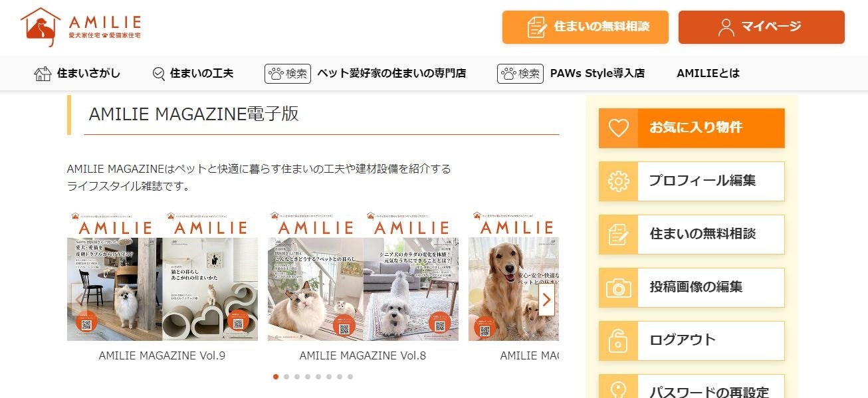
Task: Open the 住まいの工夫 menu item
Action: click(x=193, y=73)
